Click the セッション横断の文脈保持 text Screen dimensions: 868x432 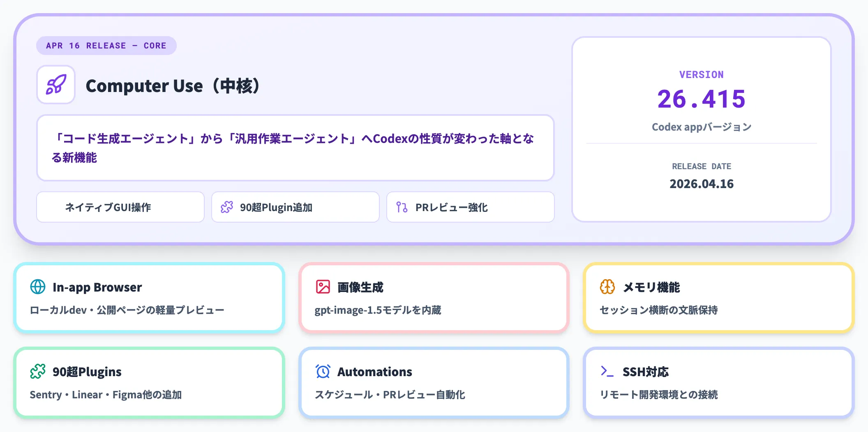pos(658,310)
